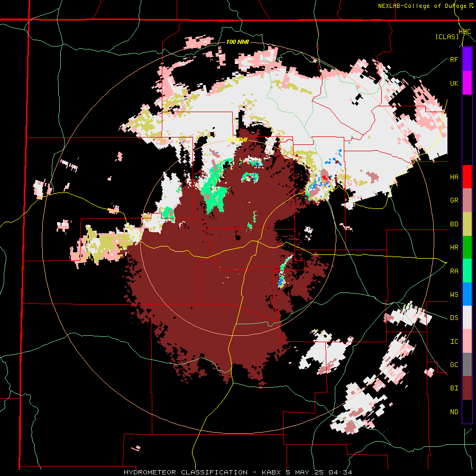Screen dimensions: 476x476
Task: Click the ND legend label
Action: [x=454, y=412]
